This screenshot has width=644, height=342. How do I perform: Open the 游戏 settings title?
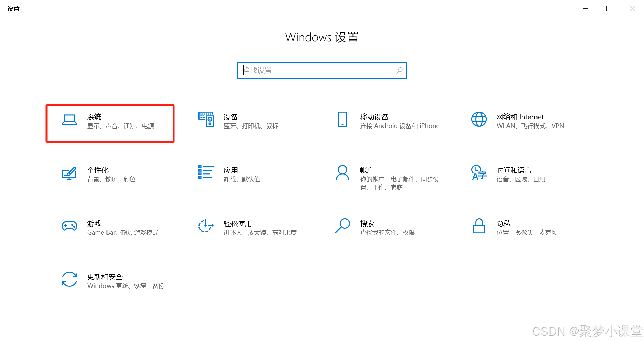coord(94,224)
